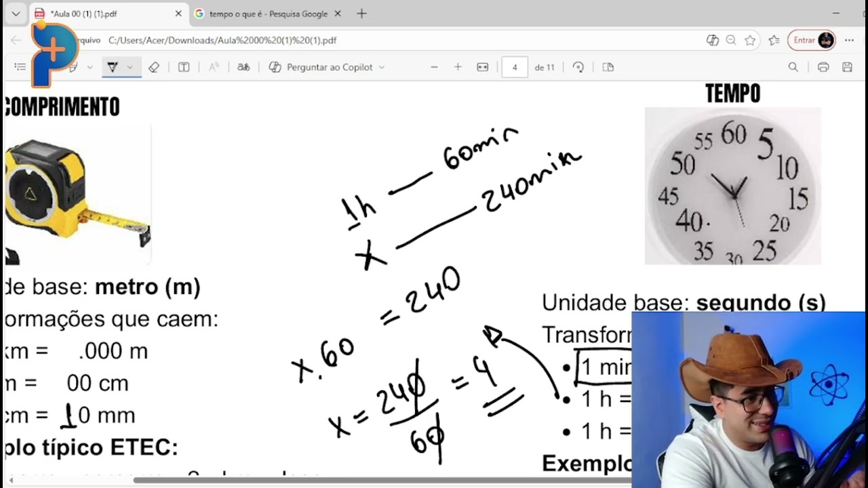868x488 pixels.
Task: Switch to the Aula 00 (1) (1).pdf tab
Action: 108,14
